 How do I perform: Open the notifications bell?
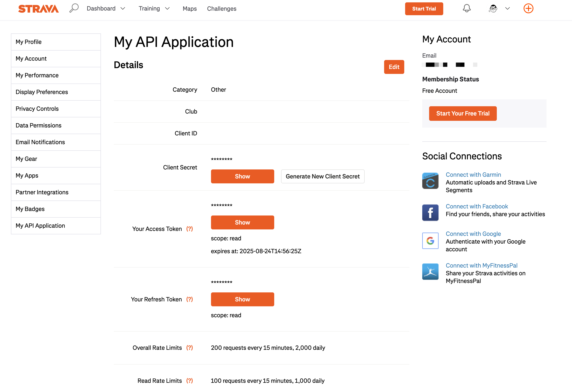point(466,8)
